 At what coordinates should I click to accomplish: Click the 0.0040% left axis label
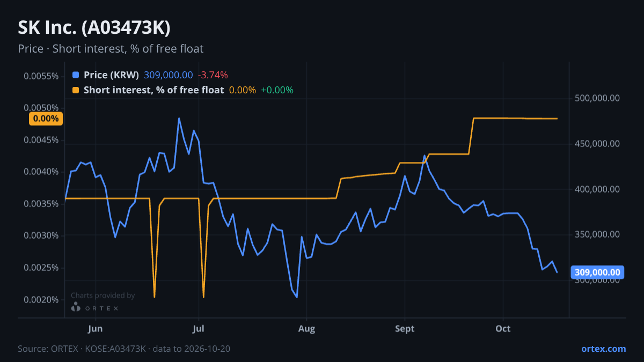pyautogui.click(x=41, y=172)
